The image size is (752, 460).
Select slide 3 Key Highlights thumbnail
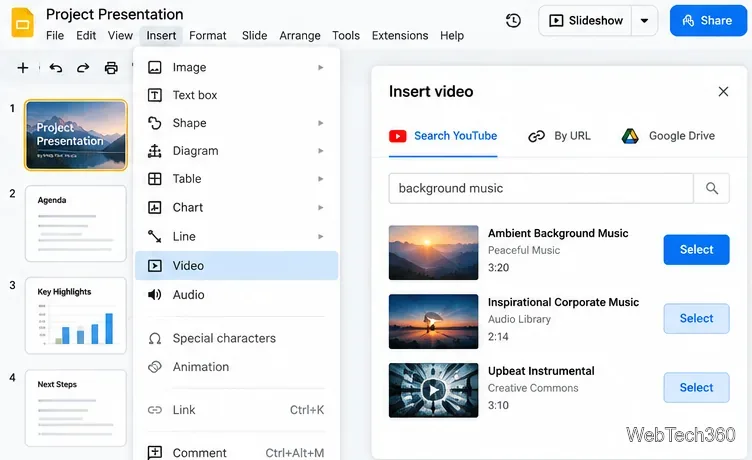(x=76, y=316)
